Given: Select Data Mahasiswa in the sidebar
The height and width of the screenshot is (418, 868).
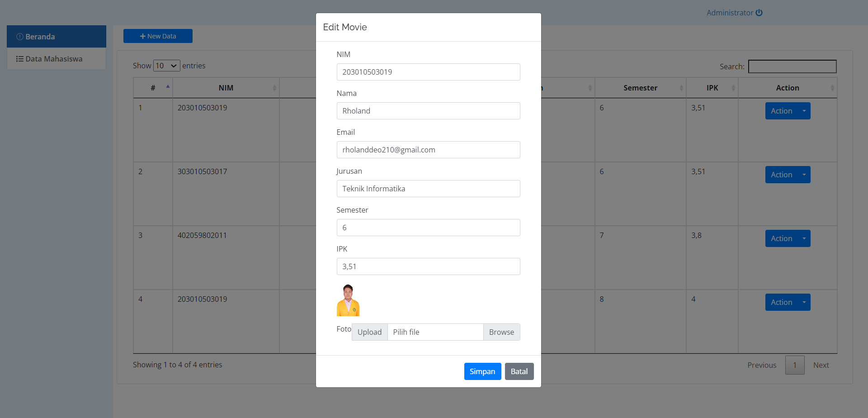Looking at the screenshot, I should pyautogui.click(x=54, y=59).
